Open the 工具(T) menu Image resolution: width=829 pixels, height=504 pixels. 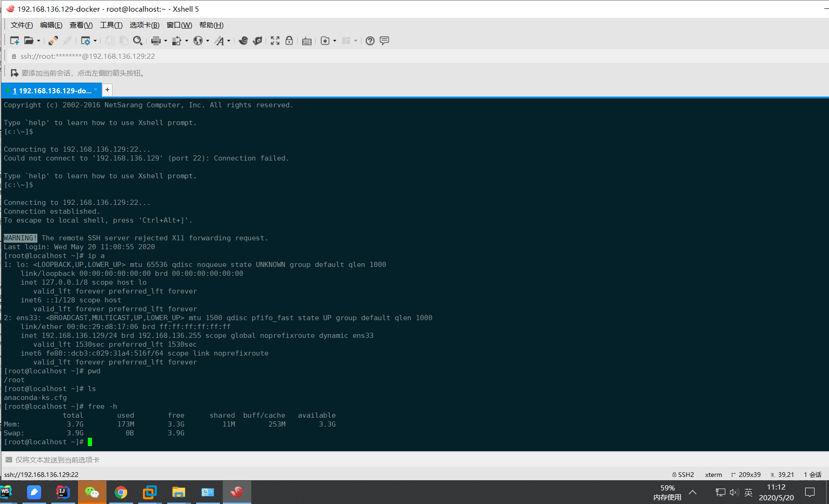pyautogui.click(x=111, y=25)
